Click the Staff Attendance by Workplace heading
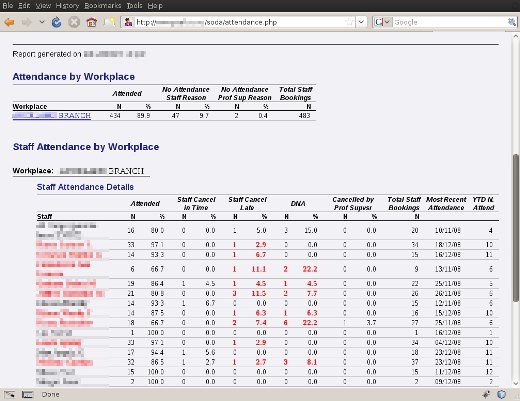This screenshot has height=401, width=520. (x=86, y=147)
